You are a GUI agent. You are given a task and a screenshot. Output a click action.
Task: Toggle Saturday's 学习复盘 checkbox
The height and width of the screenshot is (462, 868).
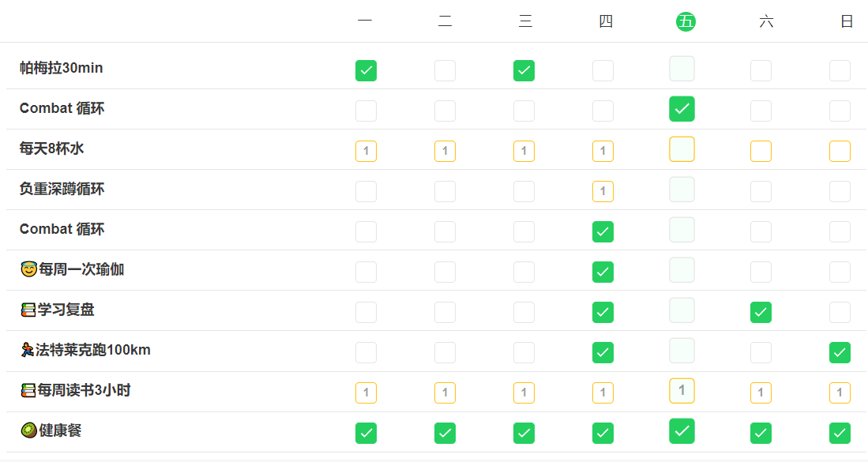[x=761, y=312]
